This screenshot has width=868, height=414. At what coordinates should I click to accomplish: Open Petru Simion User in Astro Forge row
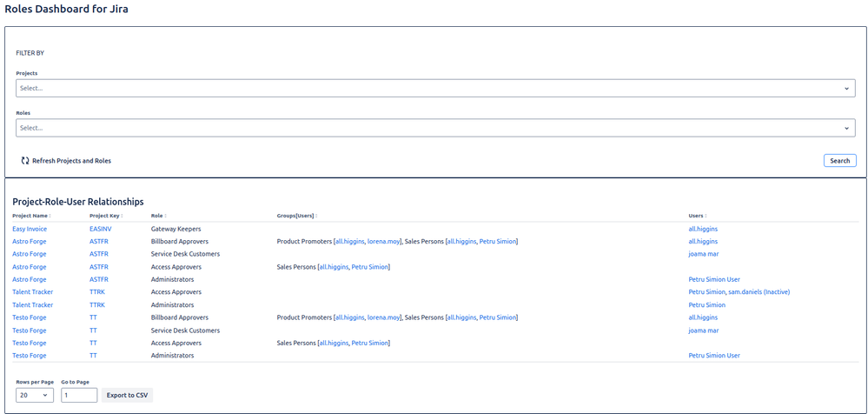point(714,279)
